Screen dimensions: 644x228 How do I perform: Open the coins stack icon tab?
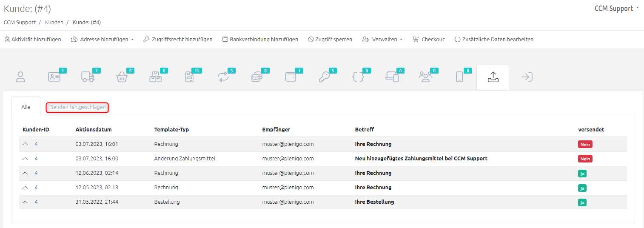click(256, 77)
